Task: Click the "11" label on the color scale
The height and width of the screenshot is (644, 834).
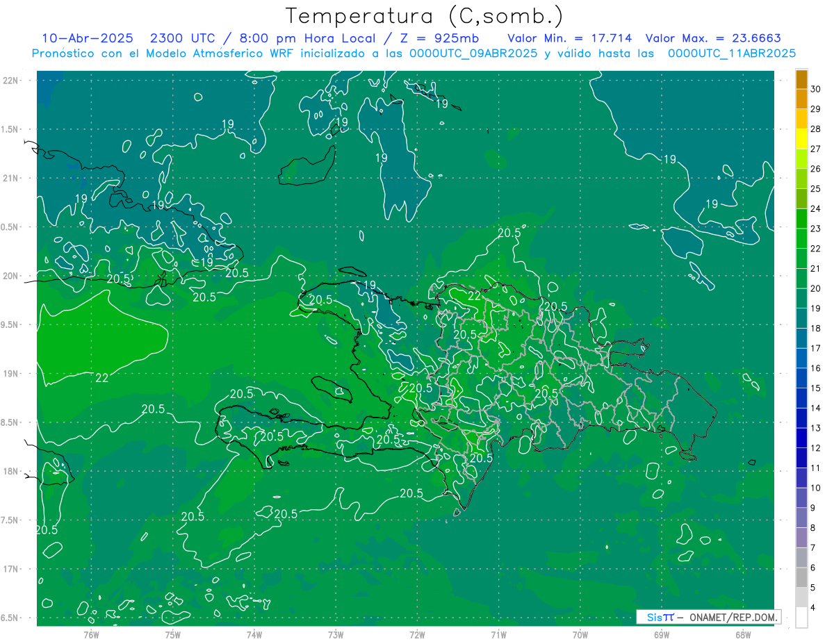Action: 816,468
